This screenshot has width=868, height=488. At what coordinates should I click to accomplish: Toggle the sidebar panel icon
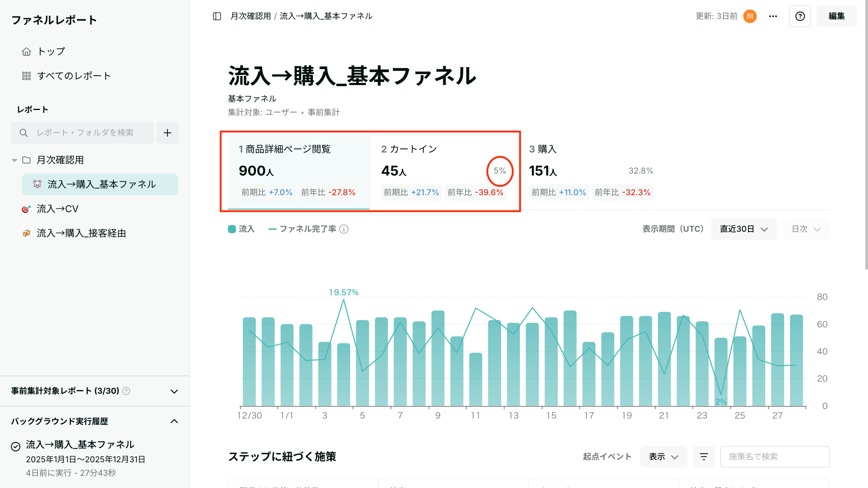tap(217, 16)
